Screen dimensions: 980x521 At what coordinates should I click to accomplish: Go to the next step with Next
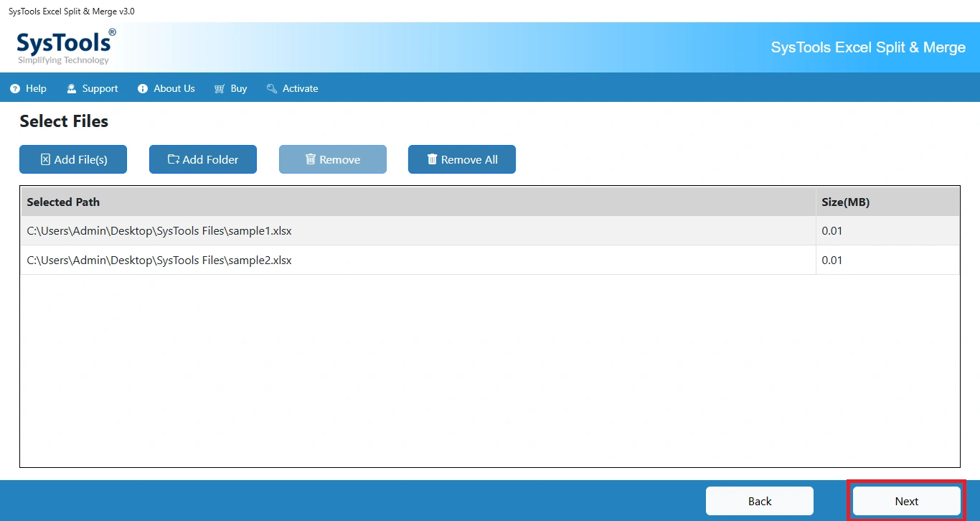(906, 501)
